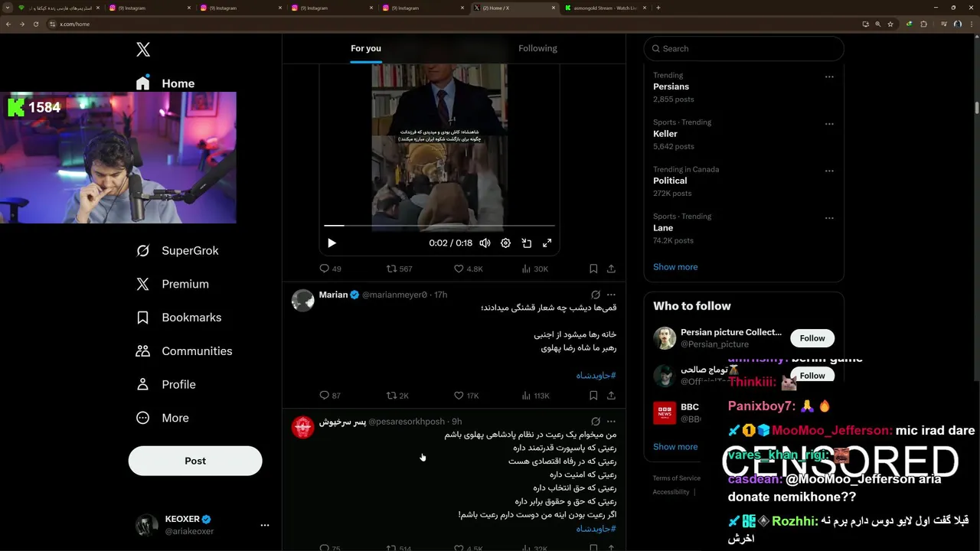Click the X logo in sidebar

(143, 50)
